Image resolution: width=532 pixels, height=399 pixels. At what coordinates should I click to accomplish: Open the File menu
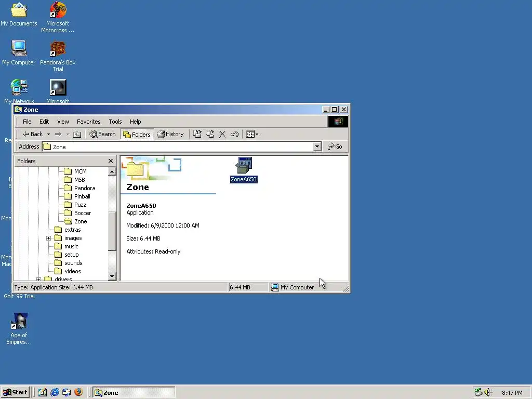27,122
